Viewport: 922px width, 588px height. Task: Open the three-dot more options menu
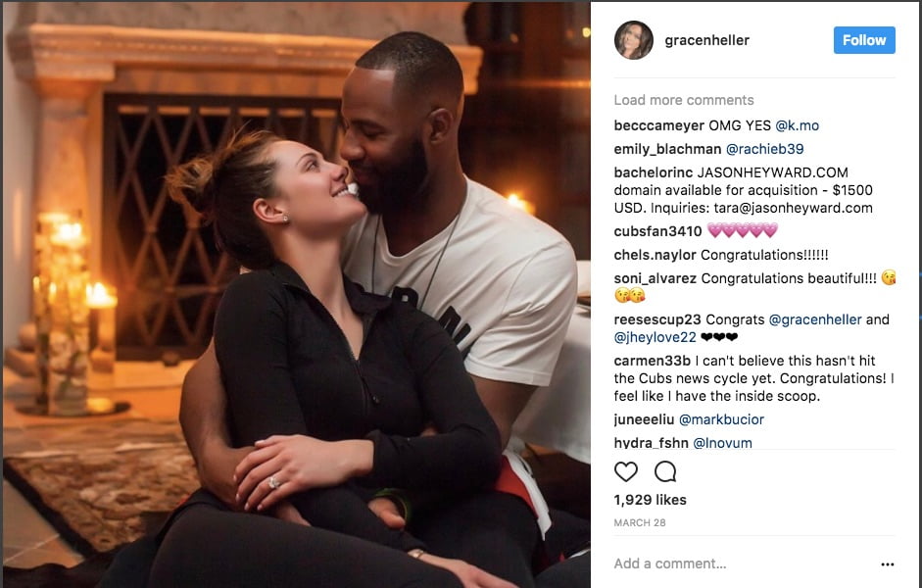888,564
